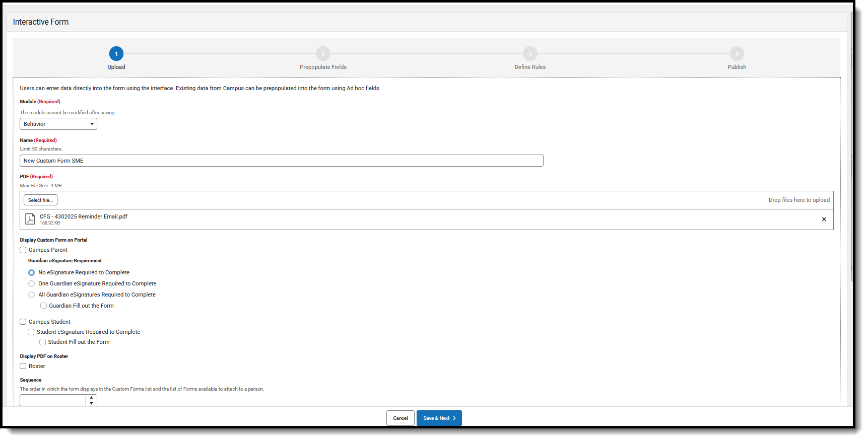Click the Interactive Form heading

41,22
